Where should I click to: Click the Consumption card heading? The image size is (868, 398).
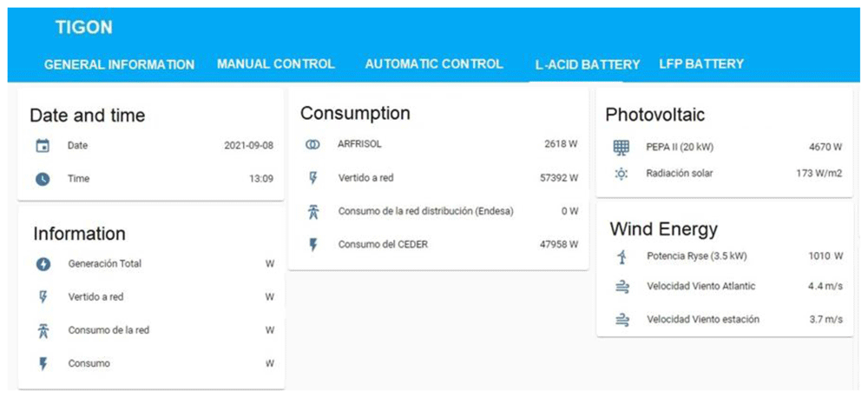355,113
